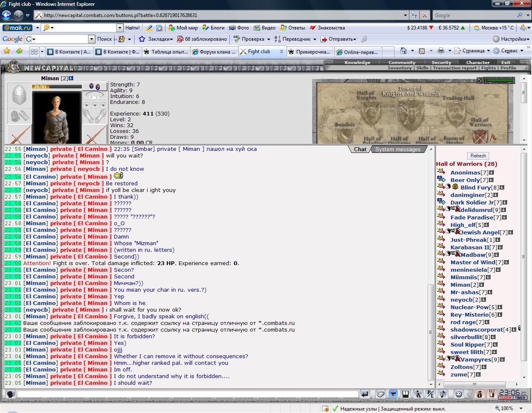Click the save chat floppy disk icon
532x413 pixels.
pos(406,394)
